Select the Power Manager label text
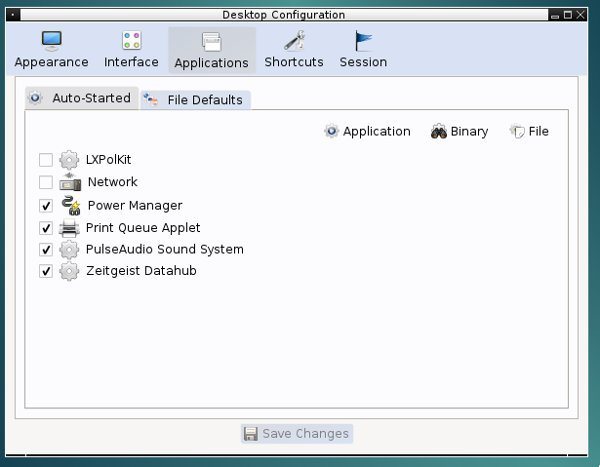The width and height of the screenshot is (600, 467). 135,206
